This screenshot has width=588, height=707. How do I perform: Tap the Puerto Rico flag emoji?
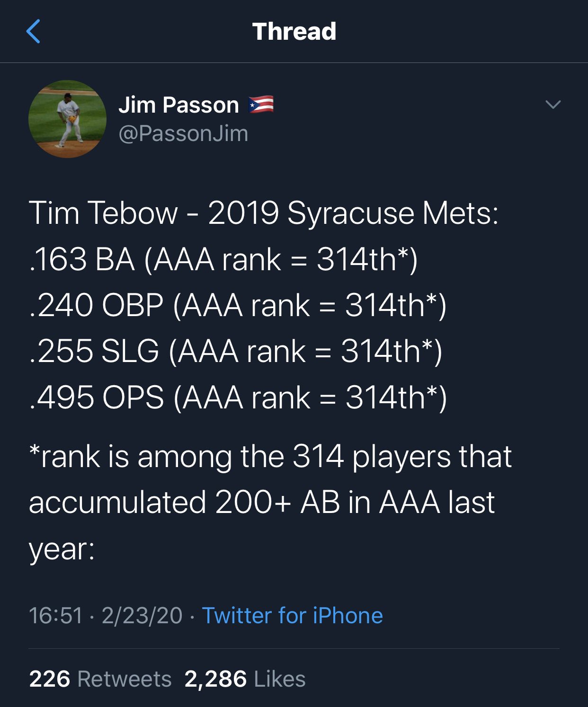point(261,105)
